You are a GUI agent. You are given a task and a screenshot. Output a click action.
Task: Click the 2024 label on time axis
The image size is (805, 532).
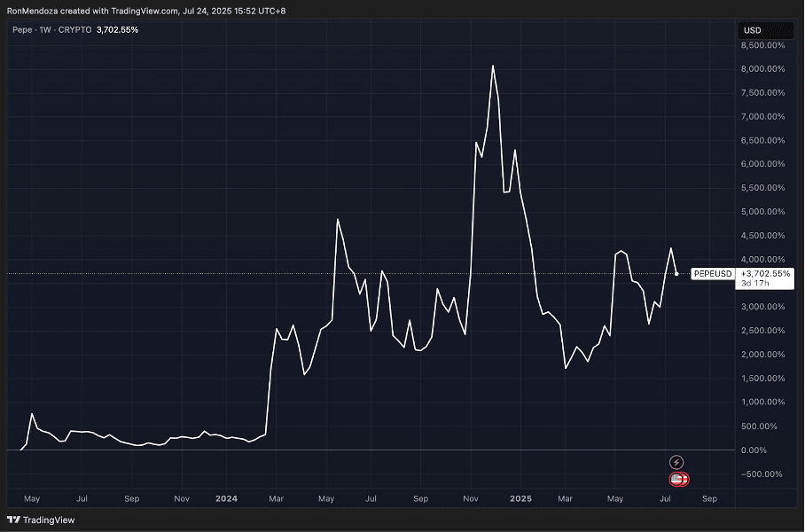point(227,499)
